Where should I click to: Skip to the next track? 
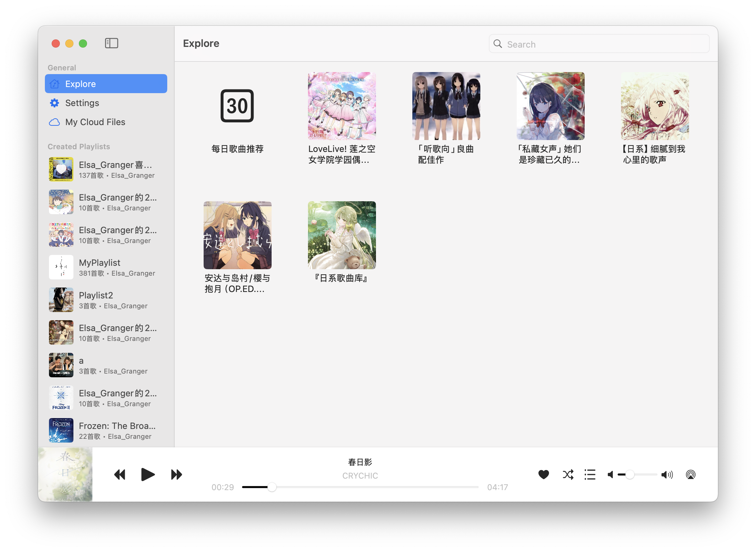point(176,475)
